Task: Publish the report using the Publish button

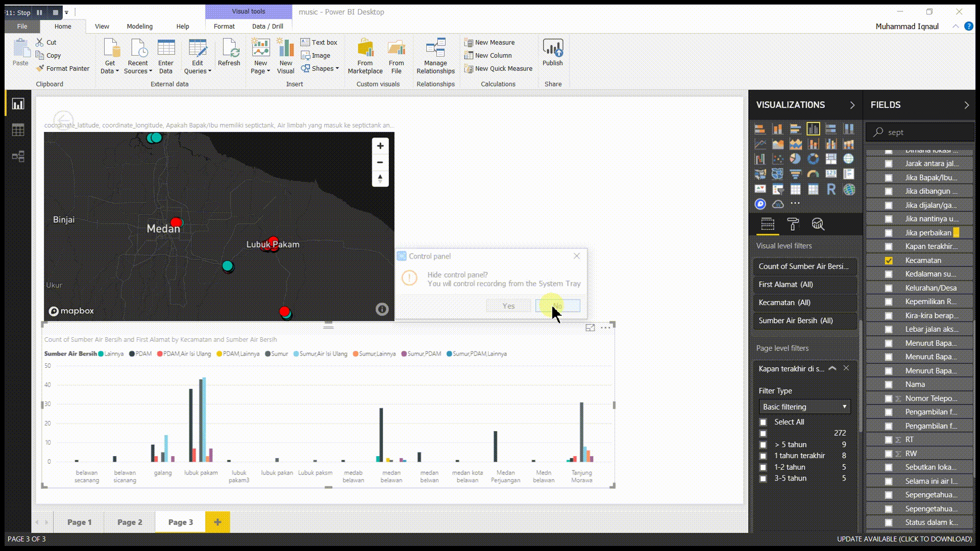Action: [x=553, y=53]
